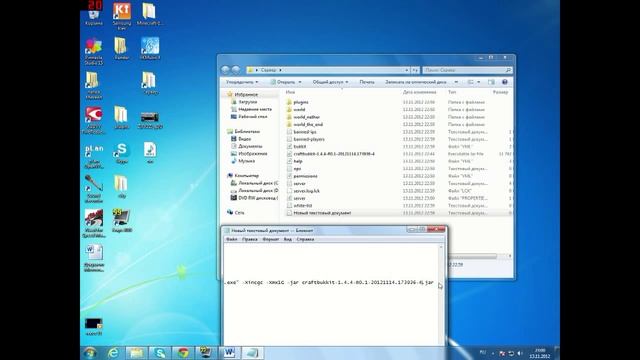Open the Правка menu in Notepad
640x360 pixels.
point(250,239)
